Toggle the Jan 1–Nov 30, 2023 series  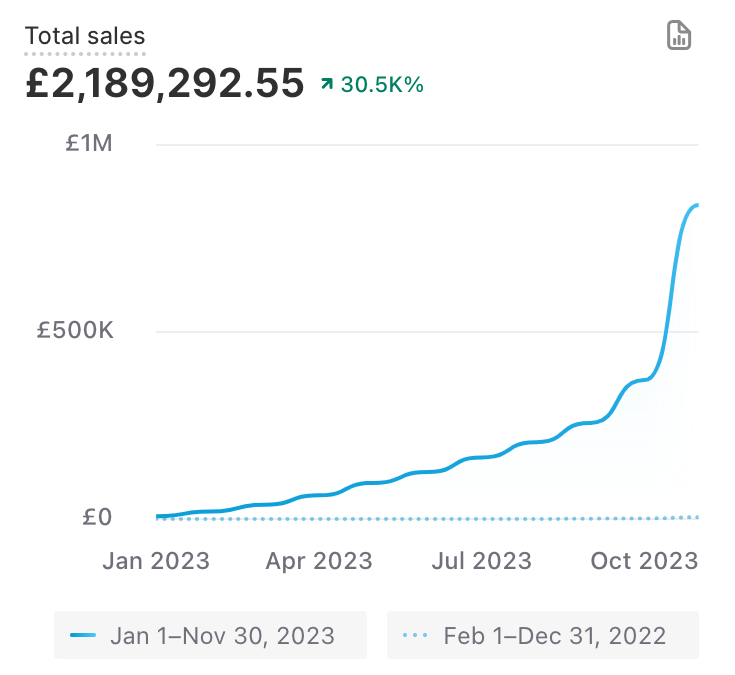(210, 635)
